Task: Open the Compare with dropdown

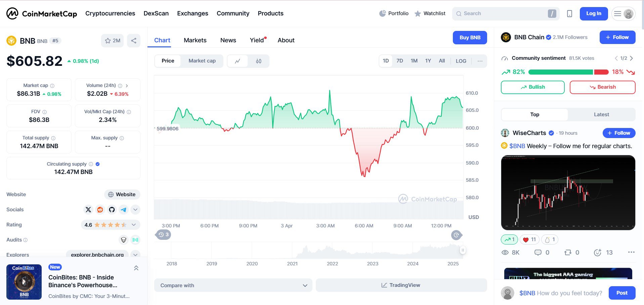Action: click(233, 285)
